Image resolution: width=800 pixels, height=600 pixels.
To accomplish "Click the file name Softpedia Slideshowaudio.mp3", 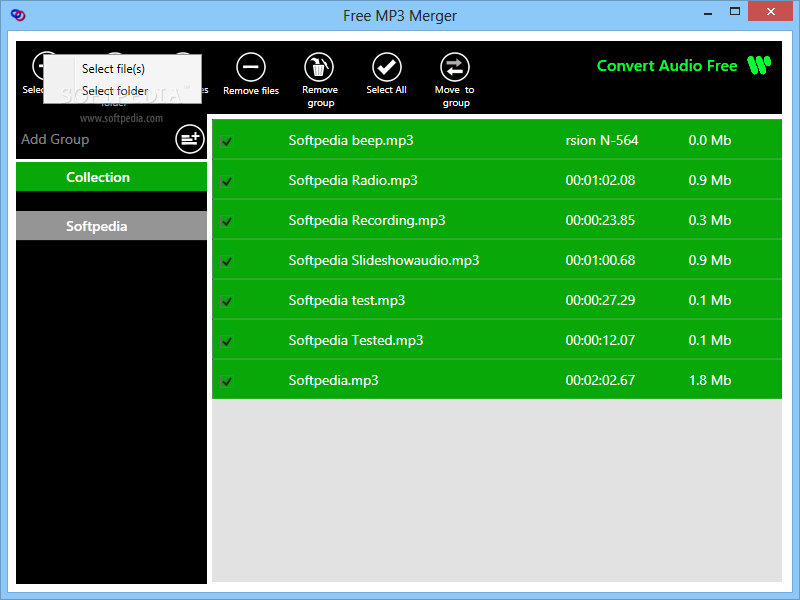I will pos(384,260).
